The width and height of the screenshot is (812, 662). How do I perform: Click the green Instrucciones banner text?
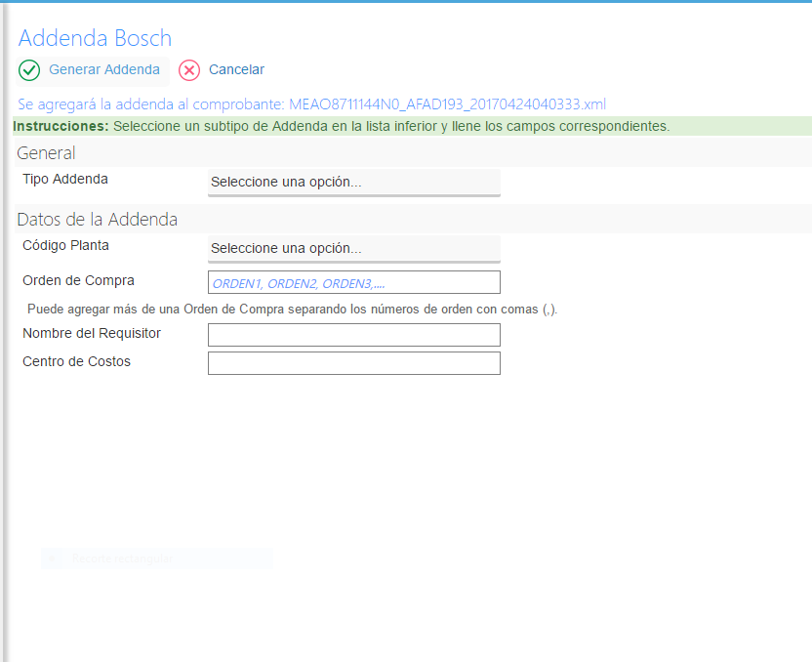point(341,126)
